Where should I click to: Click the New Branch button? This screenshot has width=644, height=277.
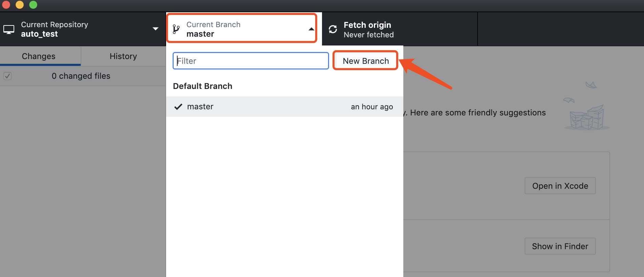pos(366,61)
